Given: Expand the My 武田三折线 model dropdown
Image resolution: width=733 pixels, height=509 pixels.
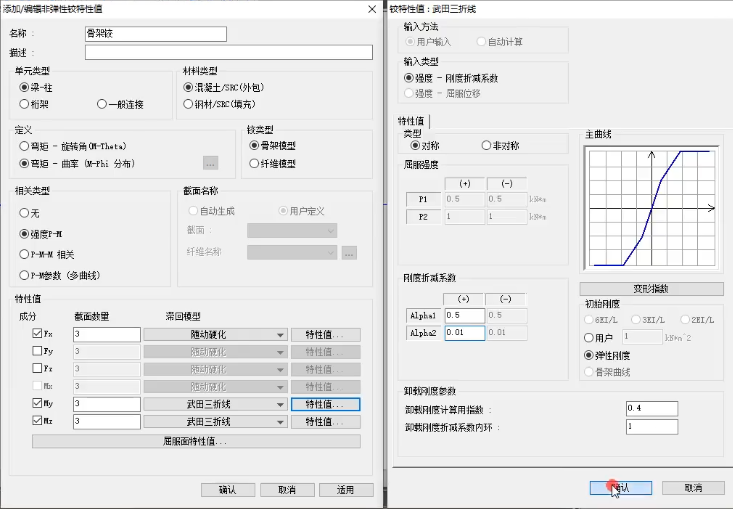Looking at the screenshot, I should click(x=215, y=405).
